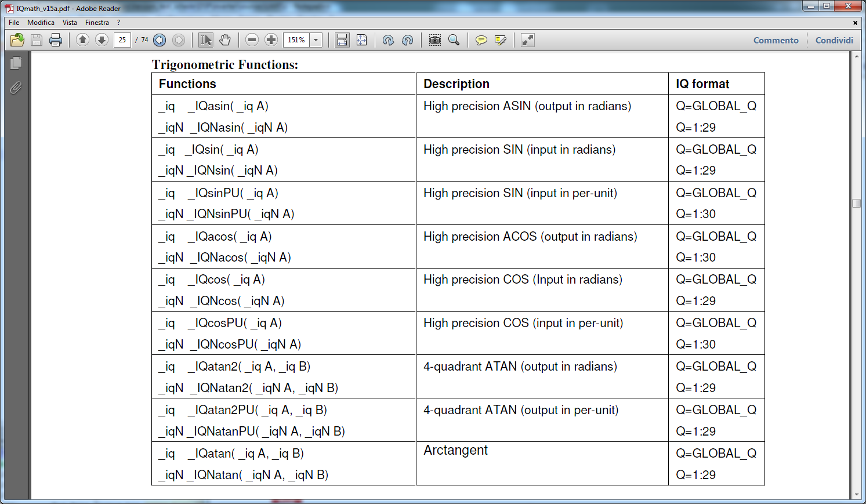The image size is (866, 504).
Task: Open the Modifica menu
Action: 41,23
